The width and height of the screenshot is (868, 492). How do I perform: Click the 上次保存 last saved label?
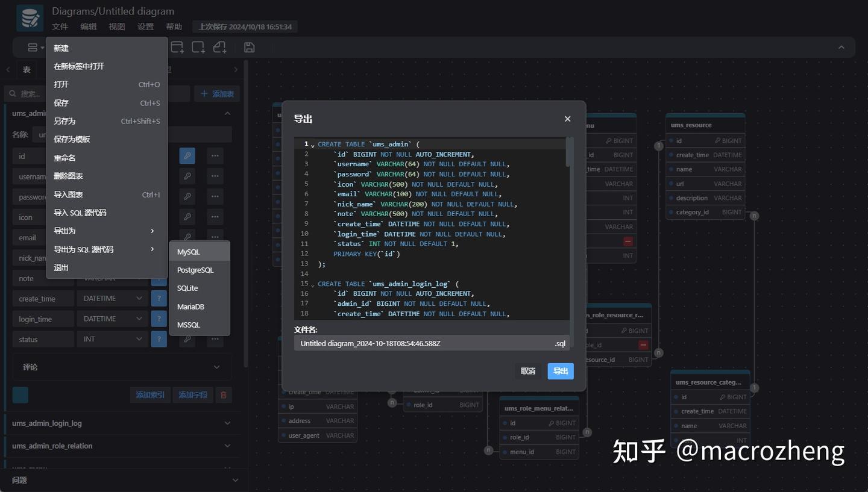[x=245, y=26]
